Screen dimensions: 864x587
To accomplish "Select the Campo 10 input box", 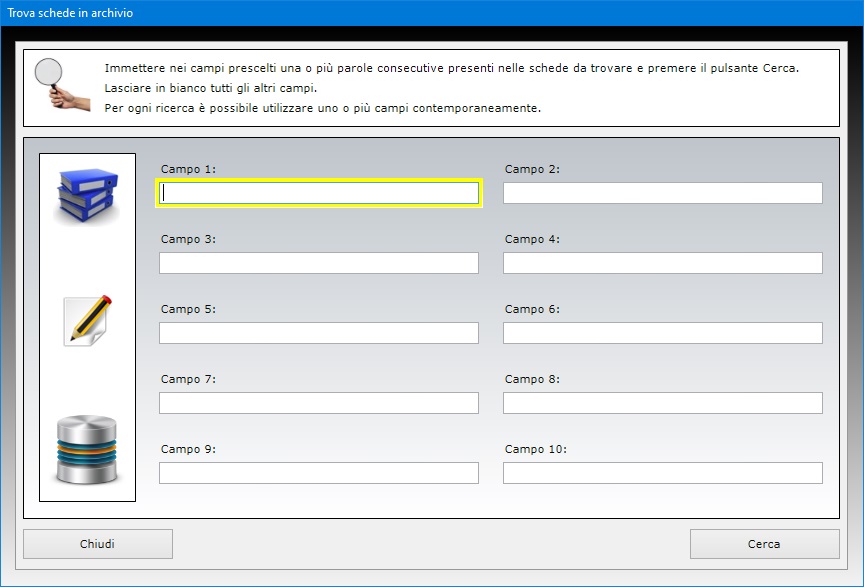I will click(x=663, y=473).
